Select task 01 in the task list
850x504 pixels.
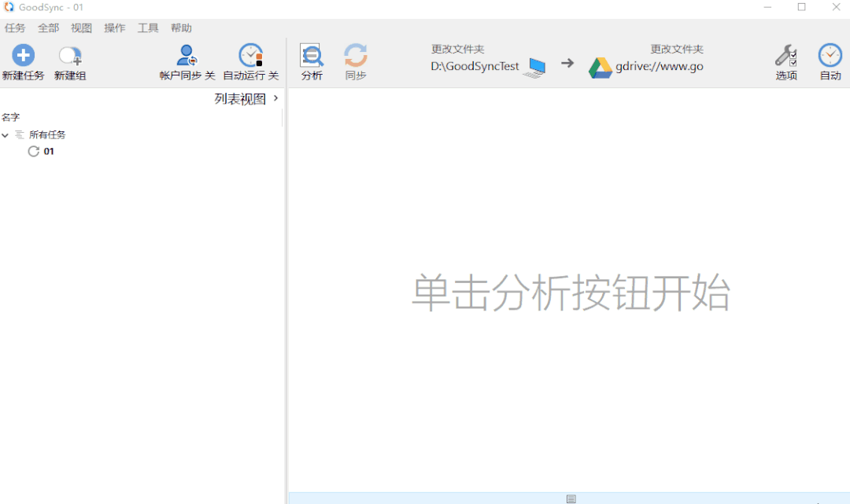point(48,152)
